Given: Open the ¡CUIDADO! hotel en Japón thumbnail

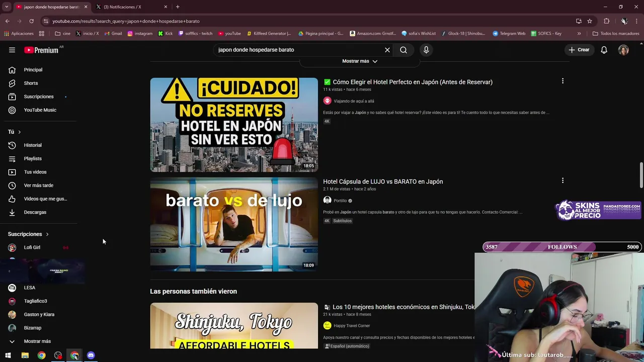Looking at the screenshot, I should pyautogui.click(x=234, y=125).
